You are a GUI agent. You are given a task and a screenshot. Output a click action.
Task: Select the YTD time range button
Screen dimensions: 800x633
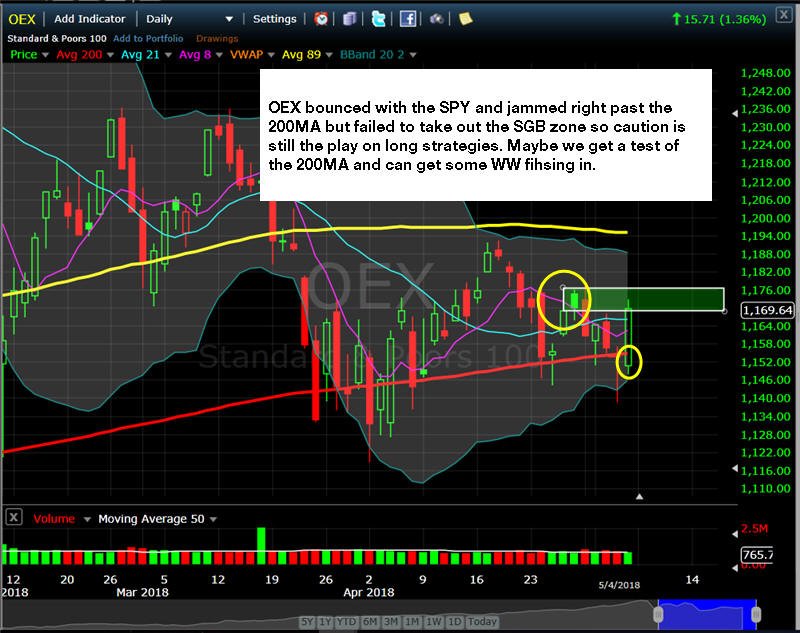click(346, 622)
